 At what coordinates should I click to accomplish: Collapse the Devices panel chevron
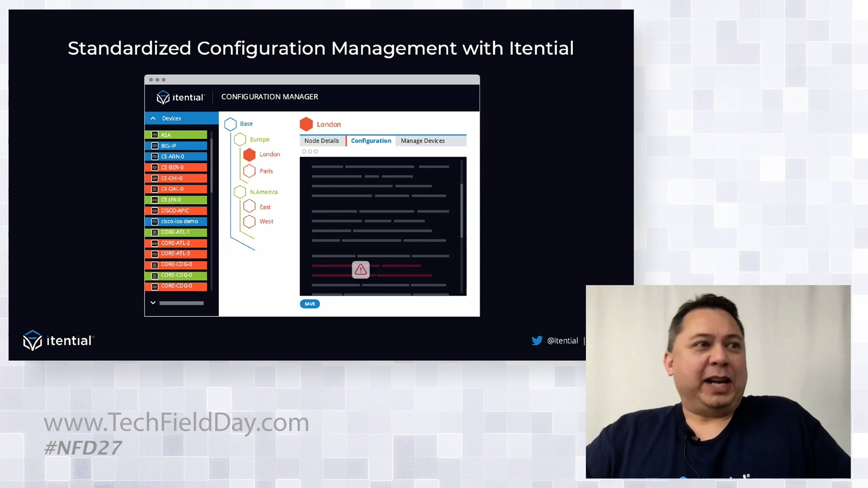pos(153,118)
